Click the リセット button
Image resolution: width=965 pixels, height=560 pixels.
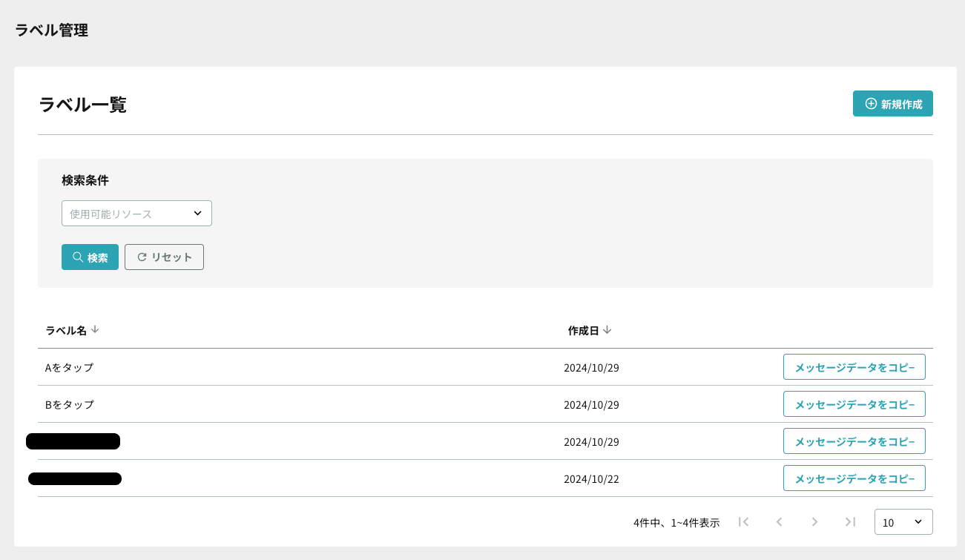pos(164,257)
